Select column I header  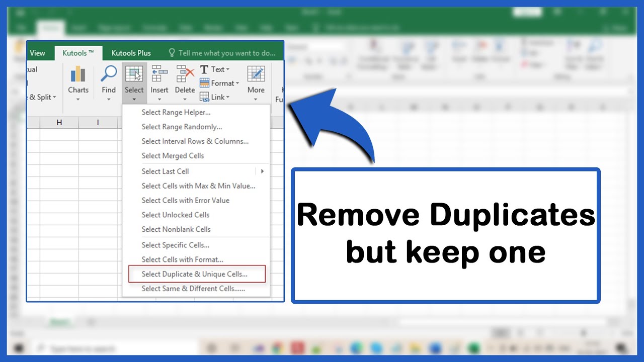pyautogui.click(x=98, y=122)
